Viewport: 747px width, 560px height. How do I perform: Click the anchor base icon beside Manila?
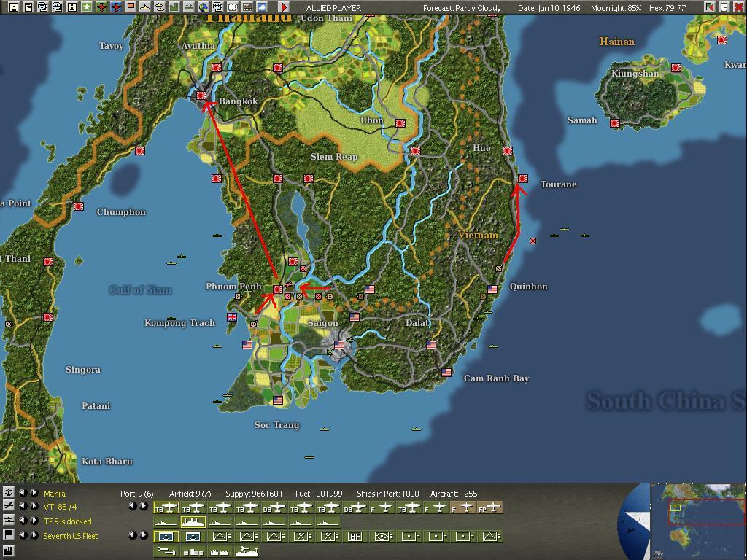[x=9, y=494]
